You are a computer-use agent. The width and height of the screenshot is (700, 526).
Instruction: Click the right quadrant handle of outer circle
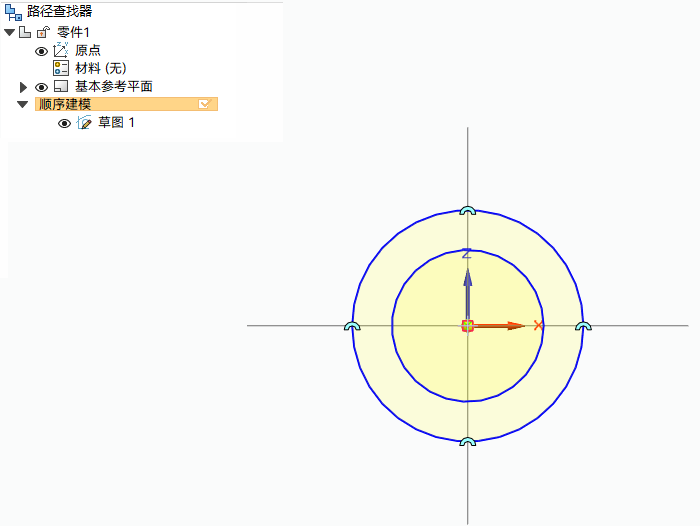[x=583, y=326]
